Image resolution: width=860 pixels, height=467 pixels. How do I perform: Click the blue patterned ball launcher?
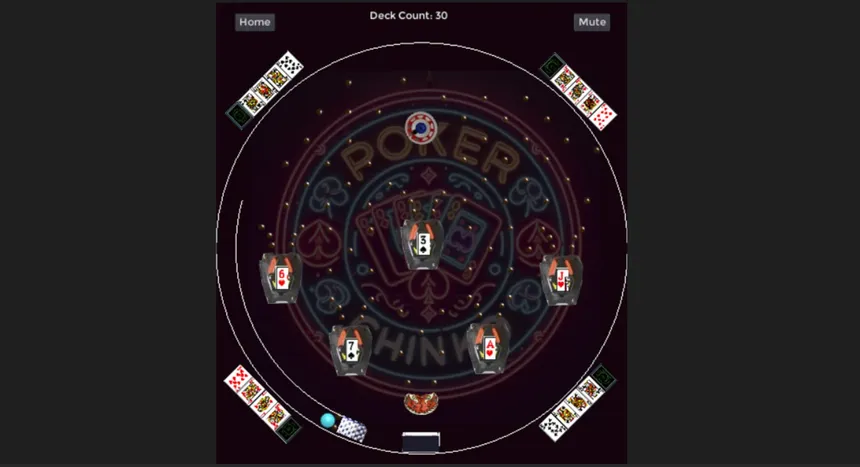point(351,429)
